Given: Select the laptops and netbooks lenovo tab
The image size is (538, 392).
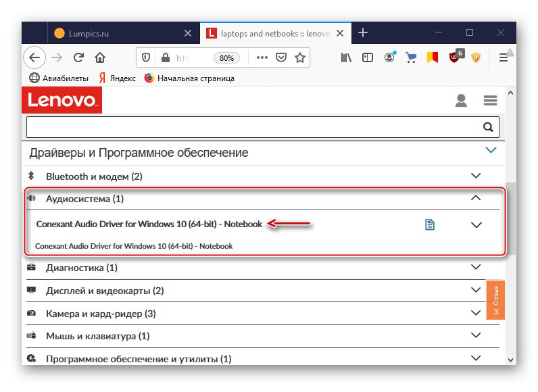Looking at the screenshot, I should pos(276,33).
